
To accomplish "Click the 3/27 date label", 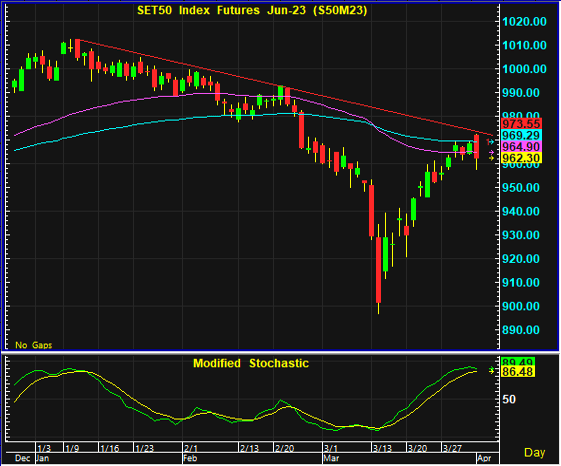I will click(453, 448).
